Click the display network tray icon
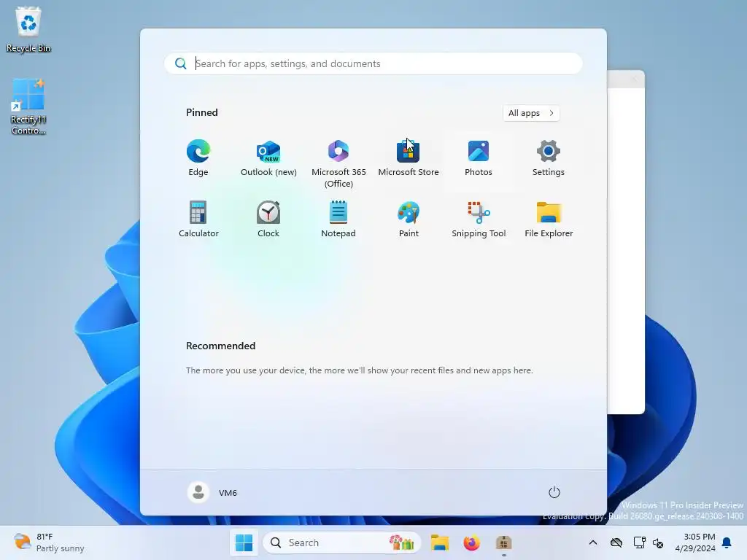747x560 pixels. click(639, 542)
